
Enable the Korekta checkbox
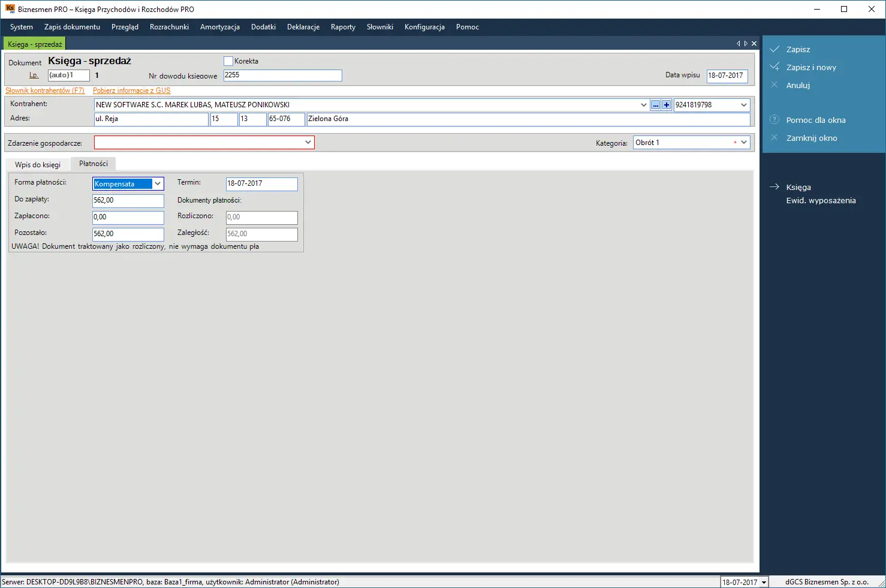pyautogui.click(x=228, y=61)
